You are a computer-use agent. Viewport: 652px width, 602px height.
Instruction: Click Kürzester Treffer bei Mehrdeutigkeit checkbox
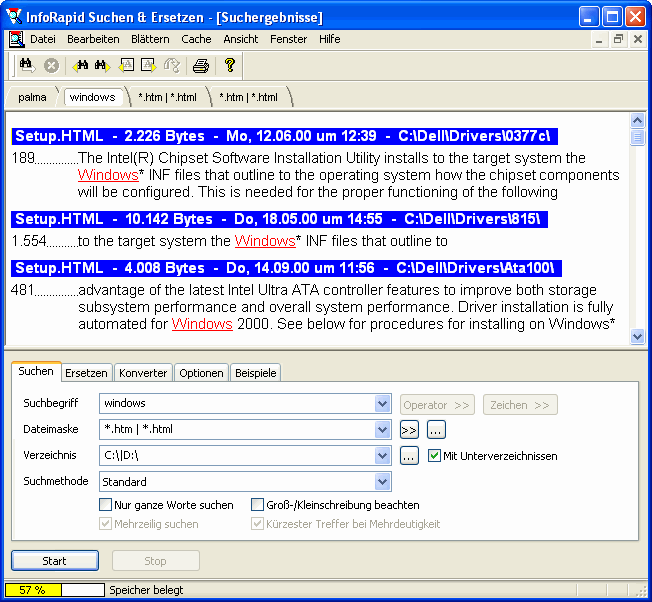257,524
